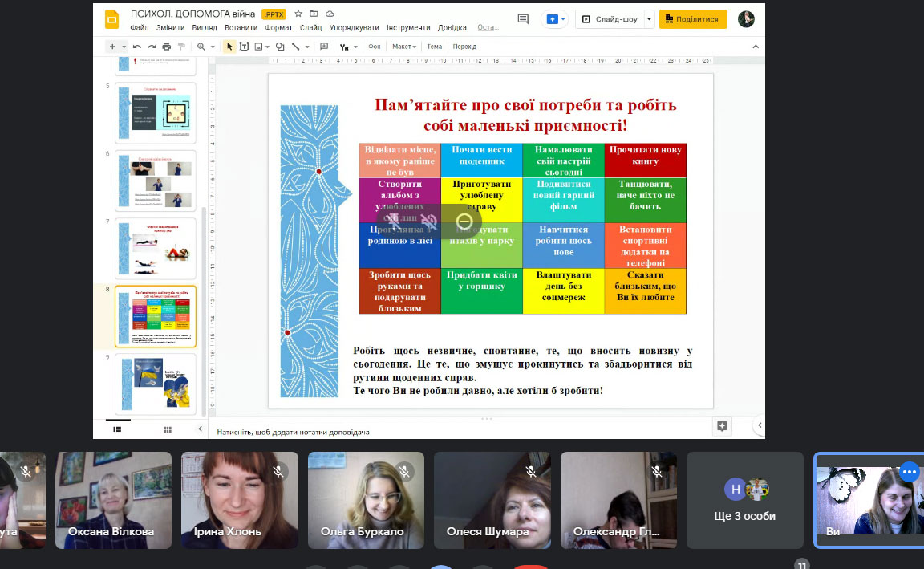
Task: Open options on your own video tile
Action: pyautogui.click(x=910, y=472)
